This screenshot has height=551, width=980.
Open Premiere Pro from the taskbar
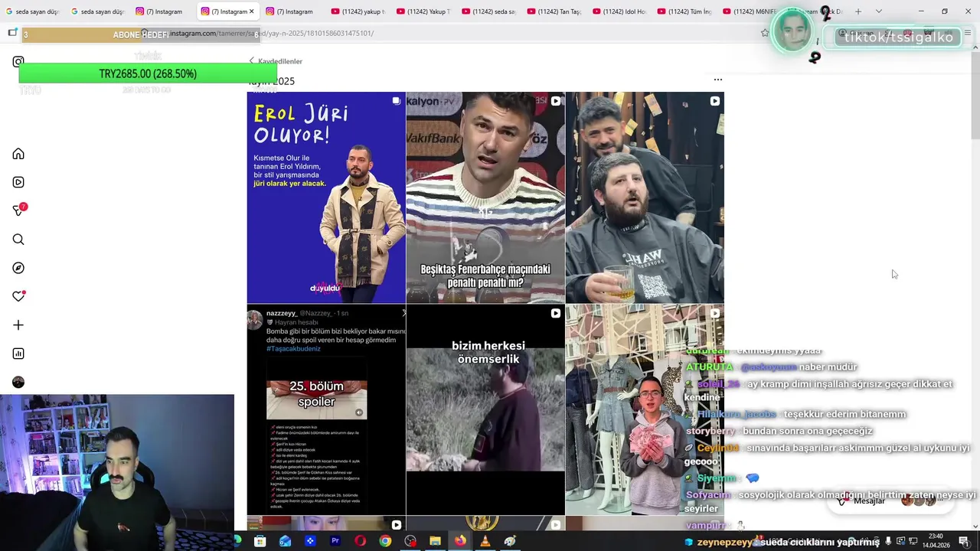[335, 541]
